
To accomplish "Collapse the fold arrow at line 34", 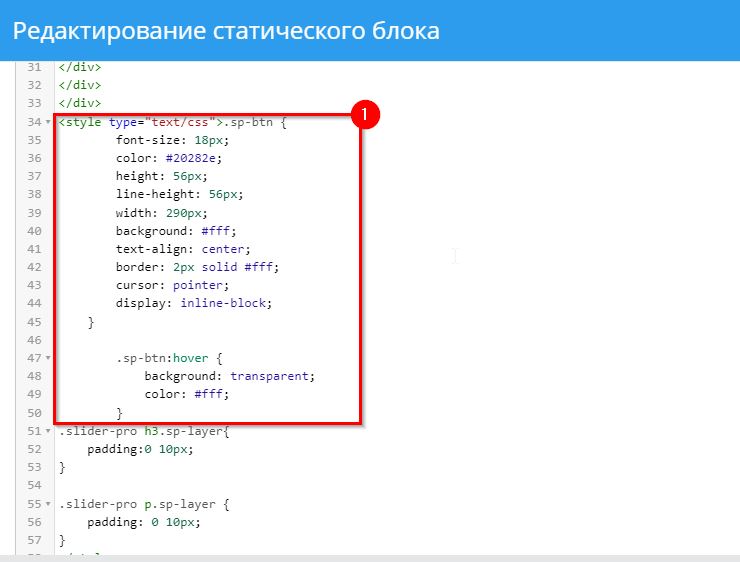I will (48, 122).
